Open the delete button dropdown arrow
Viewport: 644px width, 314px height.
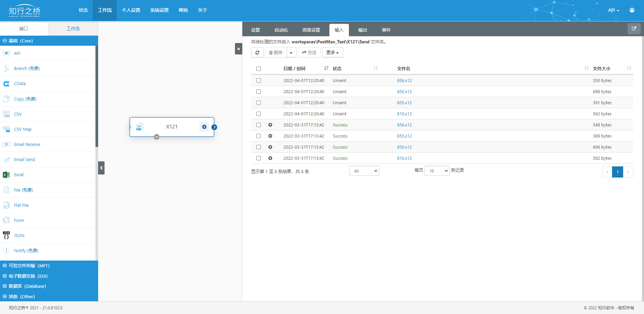coord(291,52)
